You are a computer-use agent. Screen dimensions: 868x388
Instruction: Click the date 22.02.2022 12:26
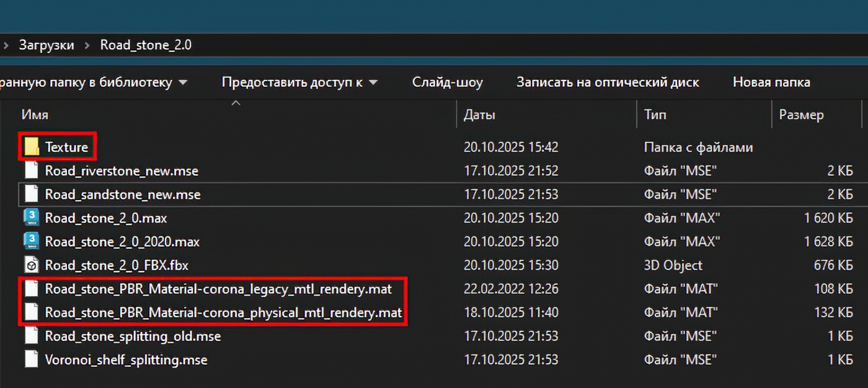[x=511, y=289]
